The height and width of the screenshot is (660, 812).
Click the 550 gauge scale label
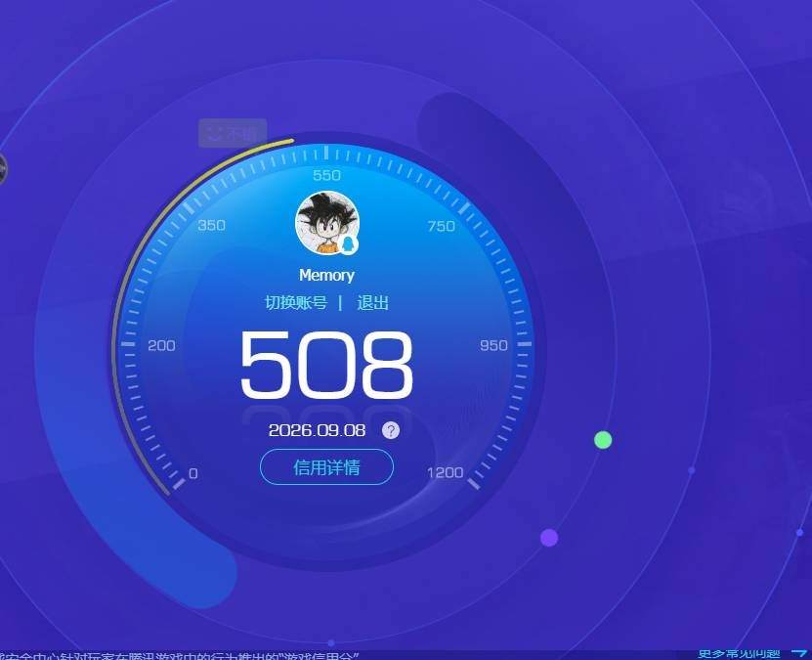pos(326,175)
